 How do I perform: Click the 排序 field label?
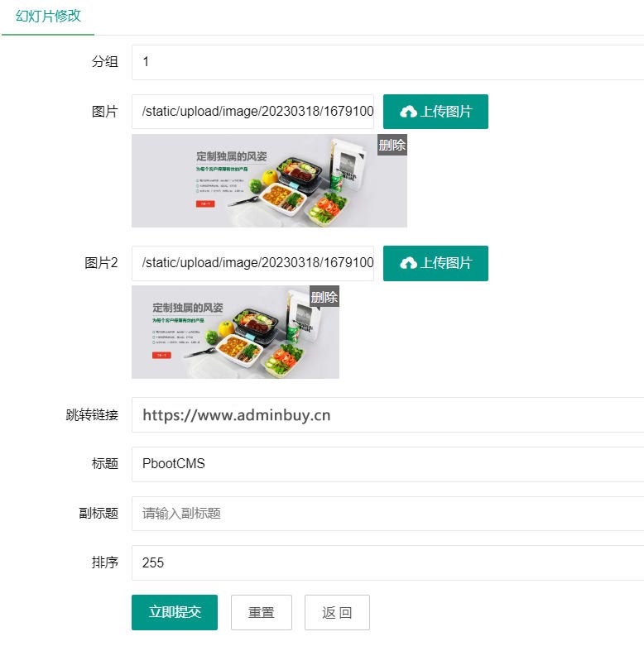tap(105, 562)
